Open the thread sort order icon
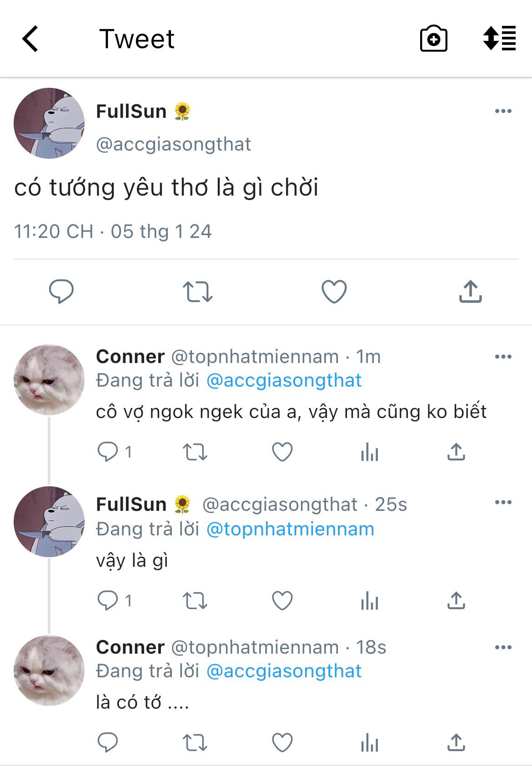The image size is (532, 766). pos(499,38)
